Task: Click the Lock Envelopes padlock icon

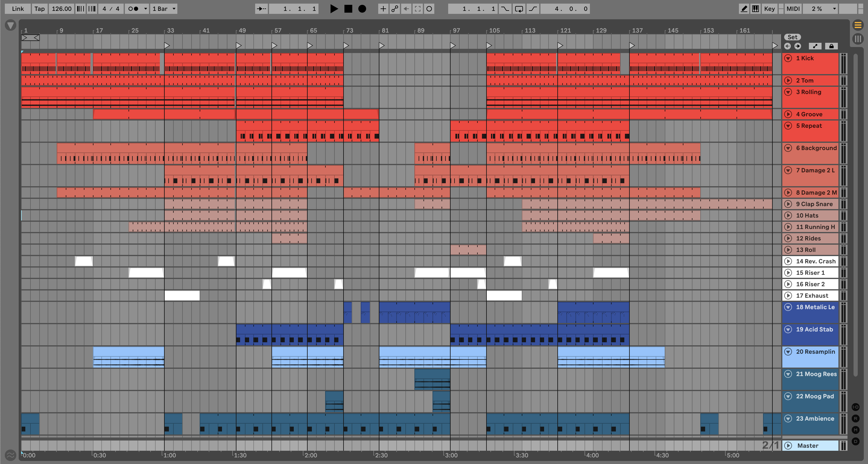Action: 831,46
